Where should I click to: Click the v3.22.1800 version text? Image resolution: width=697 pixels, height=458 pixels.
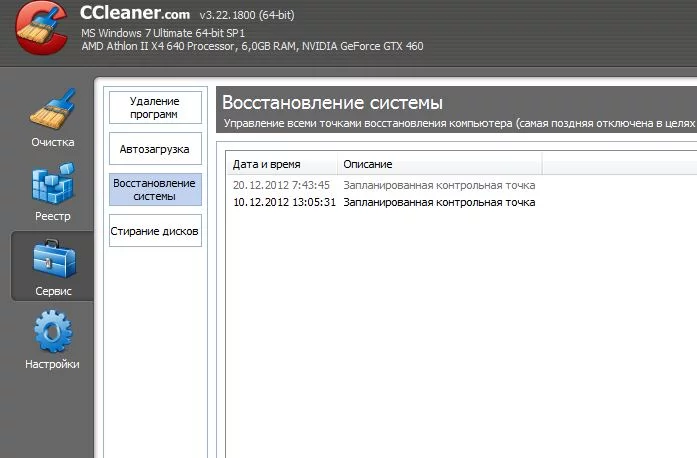[247, 15]
